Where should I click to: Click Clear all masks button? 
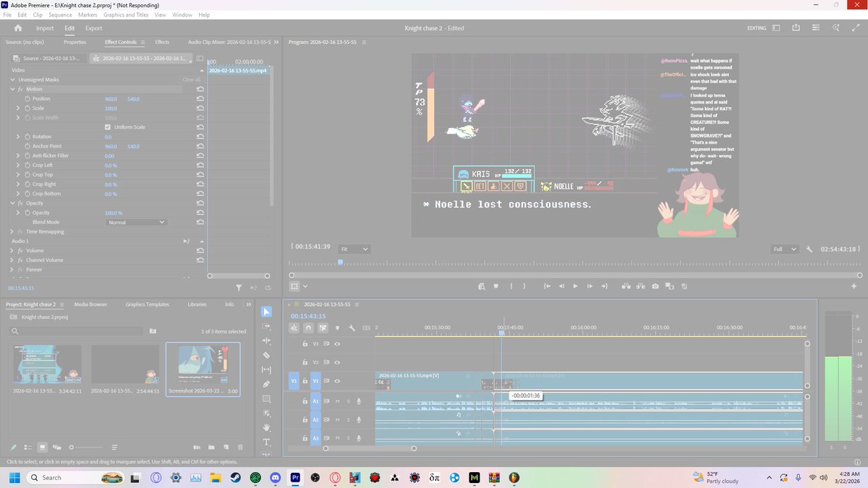[192, 80]
